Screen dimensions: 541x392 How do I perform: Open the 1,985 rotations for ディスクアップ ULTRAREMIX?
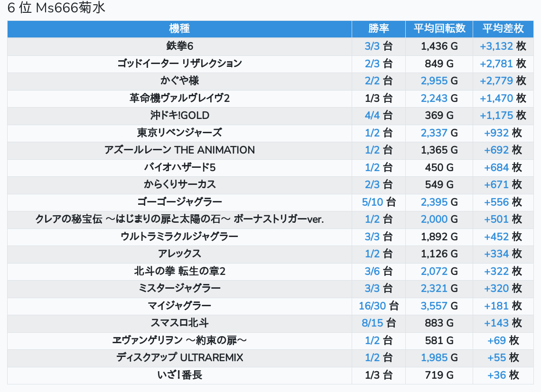point(434,358)
